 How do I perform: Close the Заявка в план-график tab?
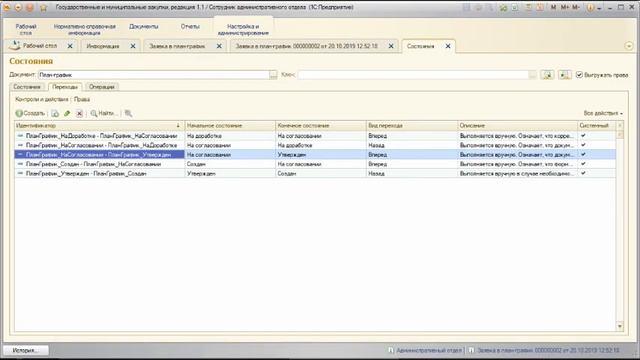[219, 46]
